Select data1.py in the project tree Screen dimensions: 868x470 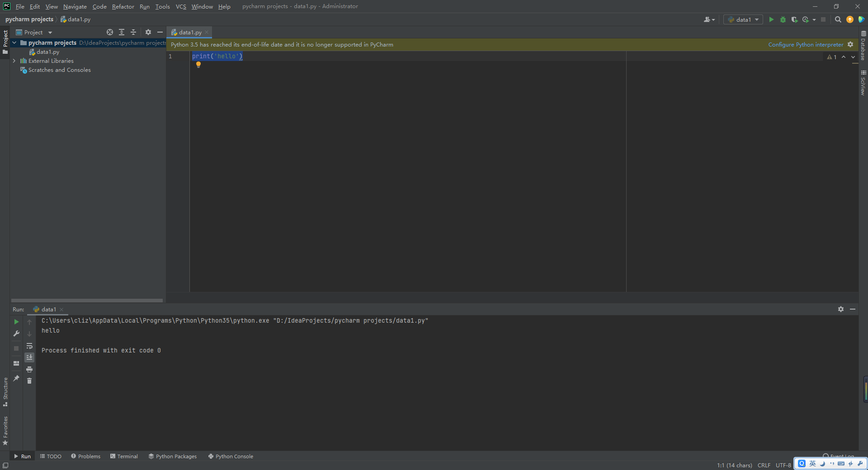coord(44,52)
